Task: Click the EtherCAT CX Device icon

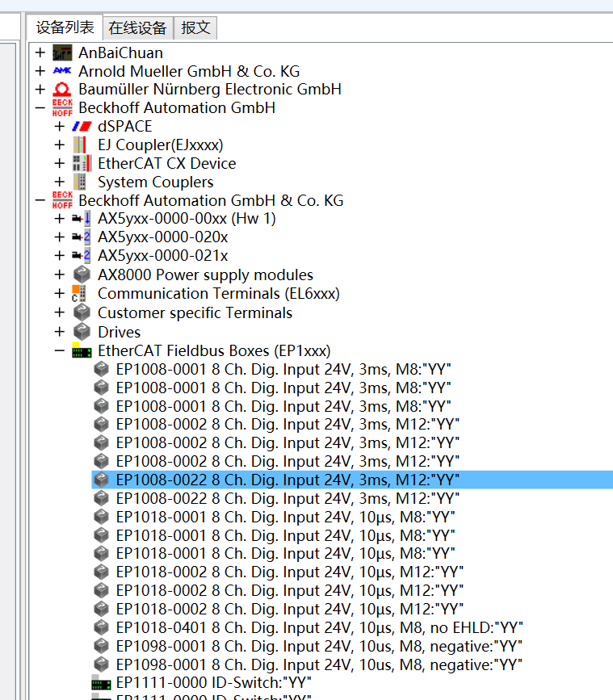Action: tap(82, 163)
